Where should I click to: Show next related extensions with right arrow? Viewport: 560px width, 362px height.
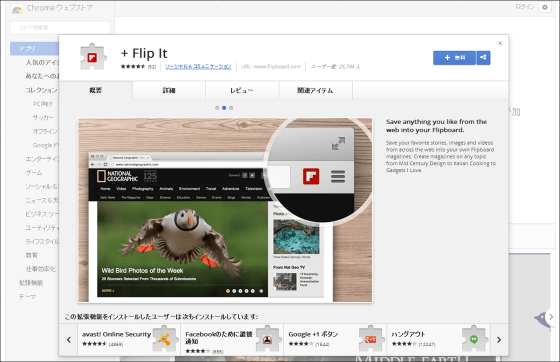(499, 340)
